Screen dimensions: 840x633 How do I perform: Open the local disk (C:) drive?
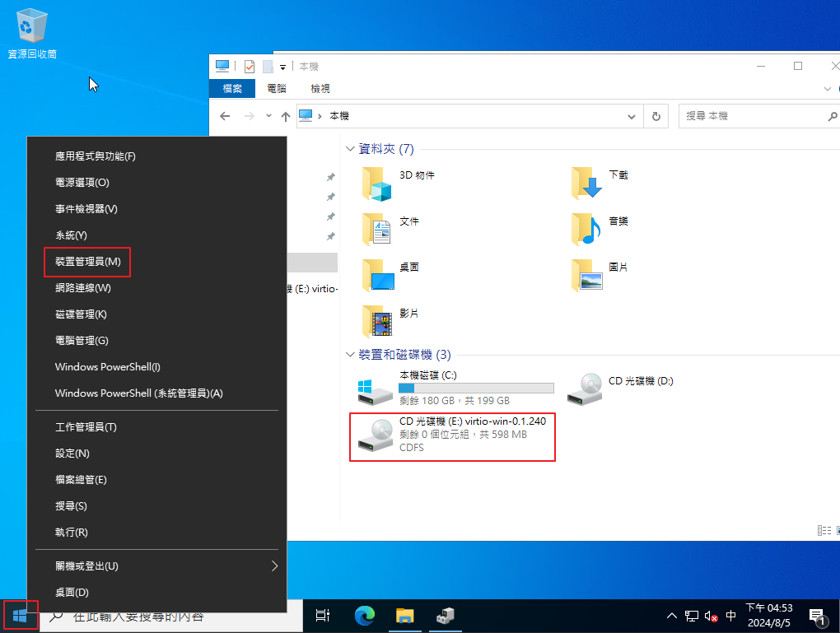(451, 389)
